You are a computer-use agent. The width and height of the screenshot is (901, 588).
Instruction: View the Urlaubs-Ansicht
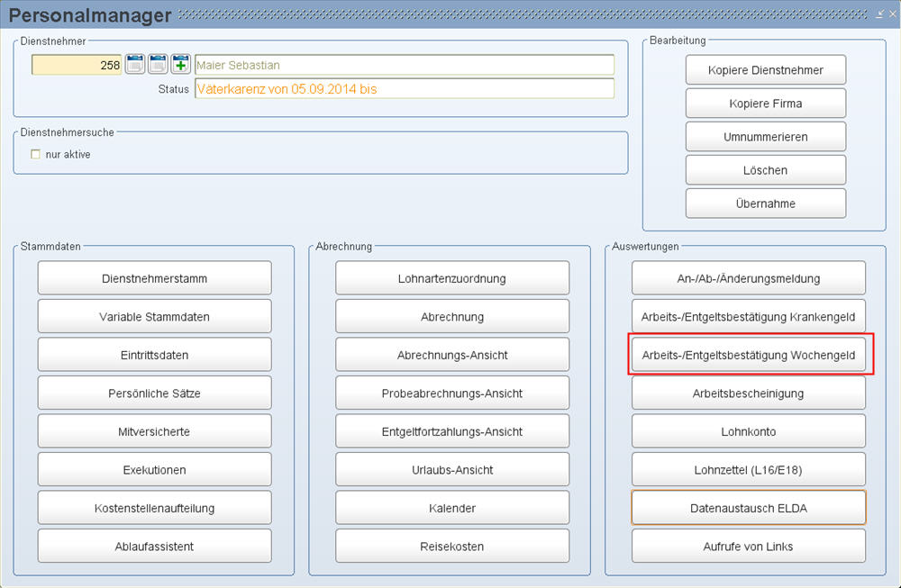tap(452, 470)
